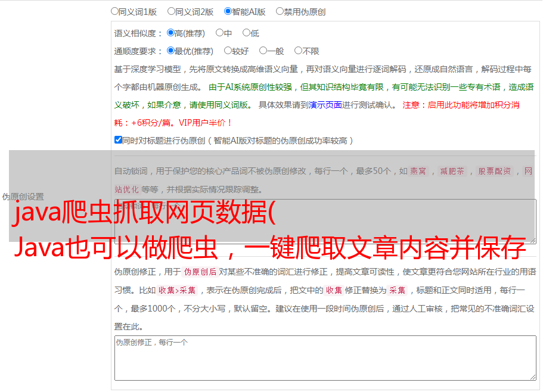Click the 伪原创设置 section label

coord(23,196)
